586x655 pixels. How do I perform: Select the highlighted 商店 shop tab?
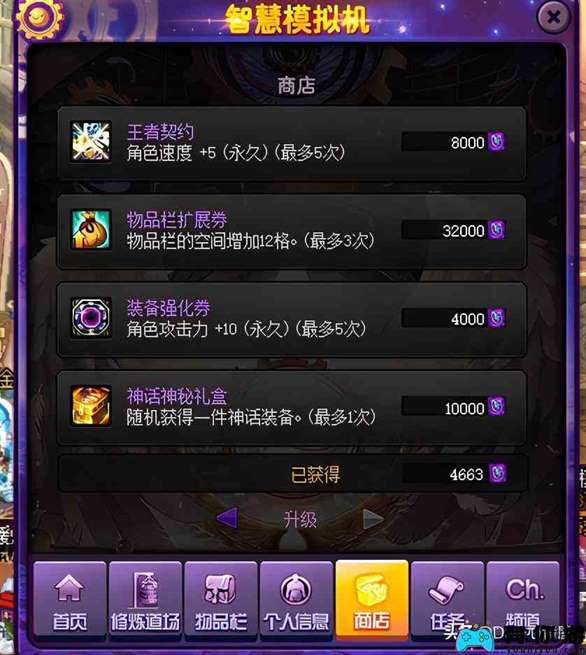pos(372,600)
